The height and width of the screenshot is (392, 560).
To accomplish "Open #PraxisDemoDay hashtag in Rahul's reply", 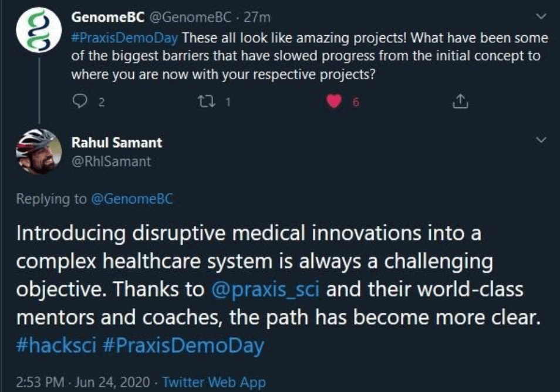I will pyautogui.click(x=183, y=346).
